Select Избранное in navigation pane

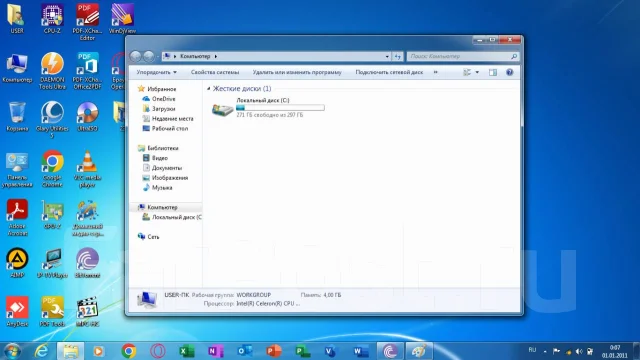(162, 89)
